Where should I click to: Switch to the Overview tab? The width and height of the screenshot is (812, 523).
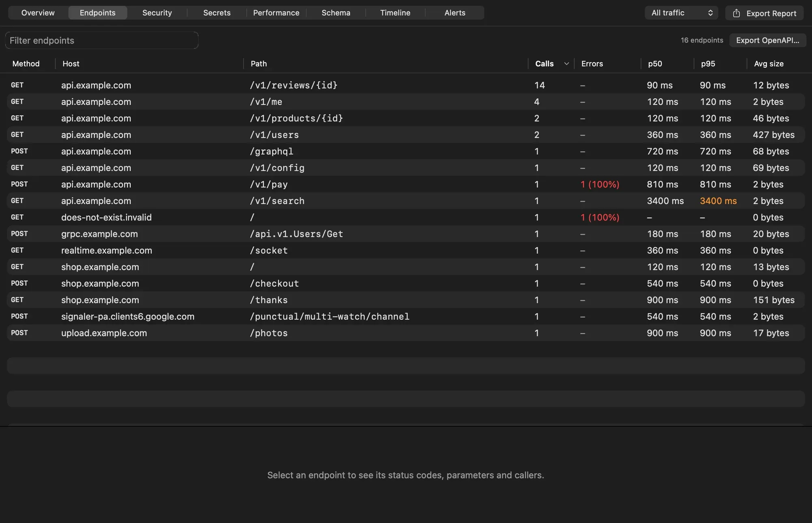tap(38, 13)
